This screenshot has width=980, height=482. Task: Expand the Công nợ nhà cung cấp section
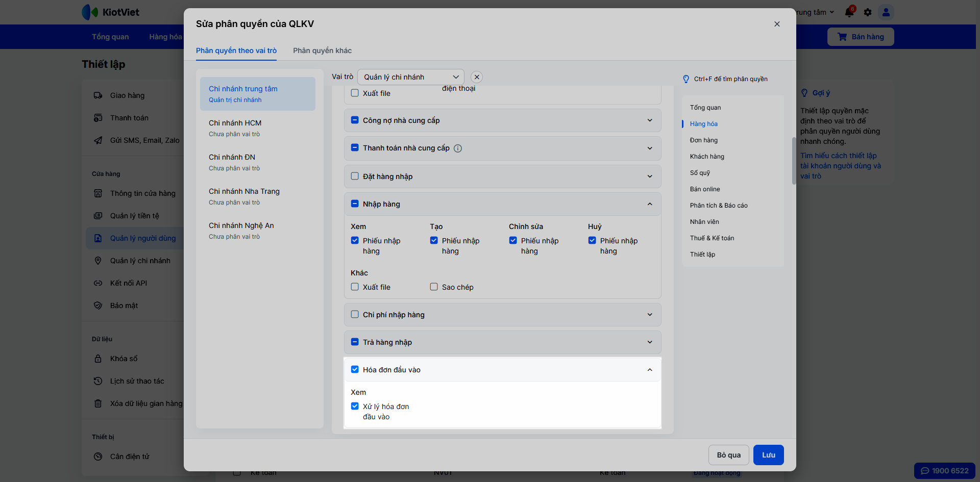click(x=650, y=120)
